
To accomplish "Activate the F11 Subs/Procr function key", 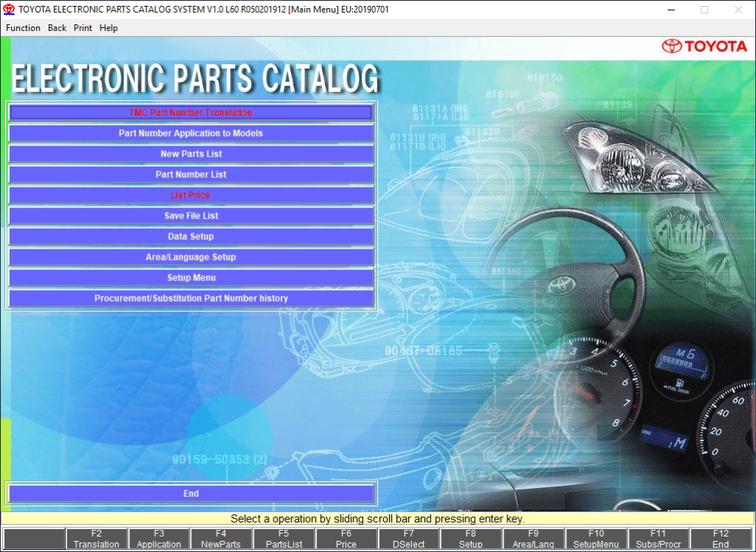I will (658, 539).
